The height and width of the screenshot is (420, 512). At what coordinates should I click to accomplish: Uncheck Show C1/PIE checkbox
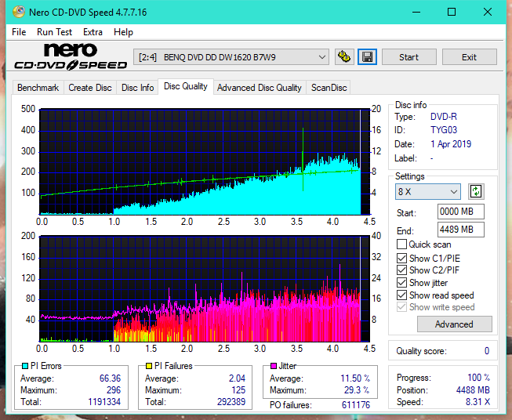click(x=401, y=258)
